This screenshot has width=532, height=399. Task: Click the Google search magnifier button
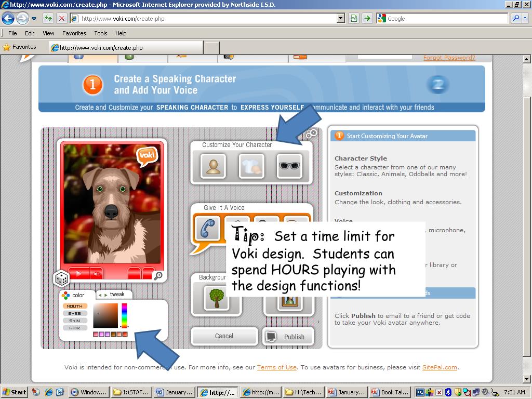[516, 18]
